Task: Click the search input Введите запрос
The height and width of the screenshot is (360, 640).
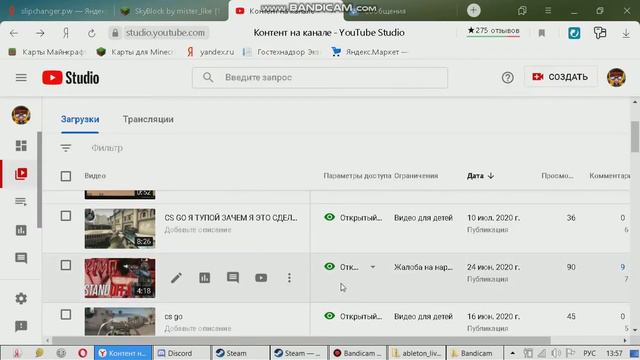Action: (x=320, y=78)
